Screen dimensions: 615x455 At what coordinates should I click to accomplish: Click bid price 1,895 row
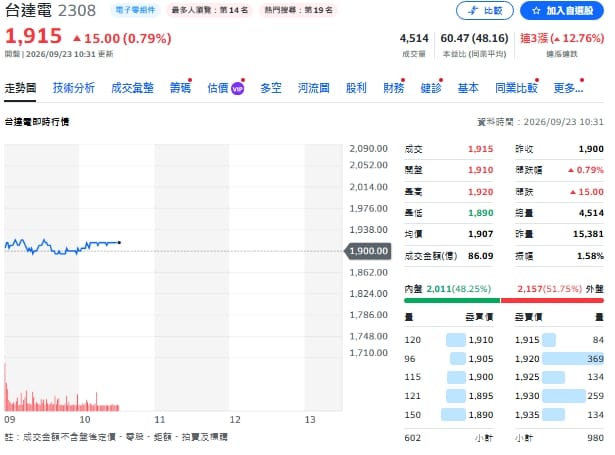coord(449,396)
